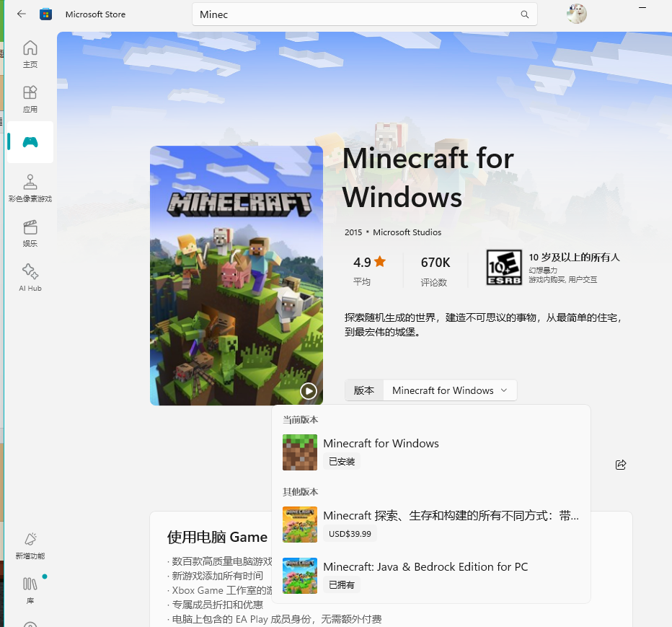The image size is (672, 627).
Task: Click the Minecraft for Windows title
Action: pos(428,177)
